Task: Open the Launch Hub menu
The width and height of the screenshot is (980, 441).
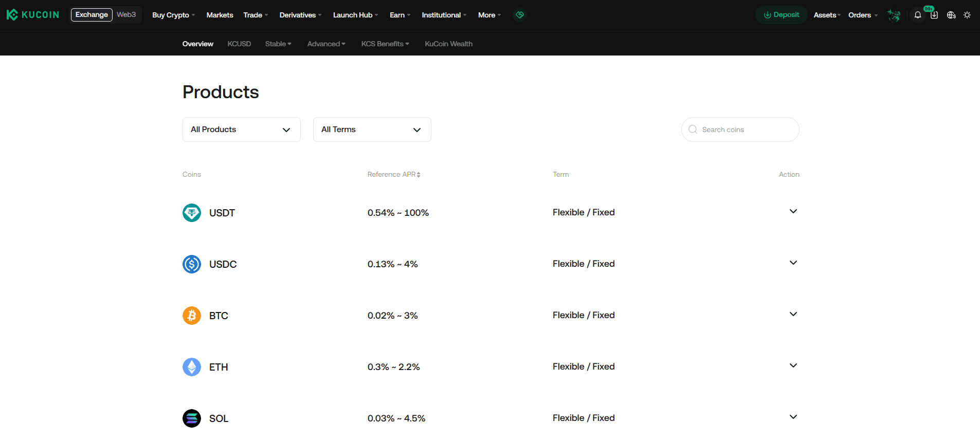Action: tap(355, 15)
